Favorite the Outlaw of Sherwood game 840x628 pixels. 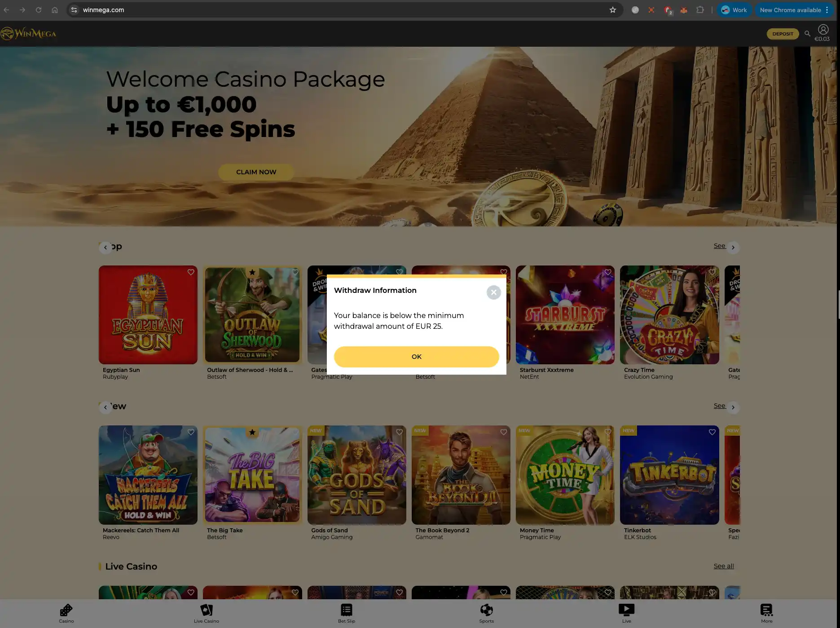coord(295,272)
